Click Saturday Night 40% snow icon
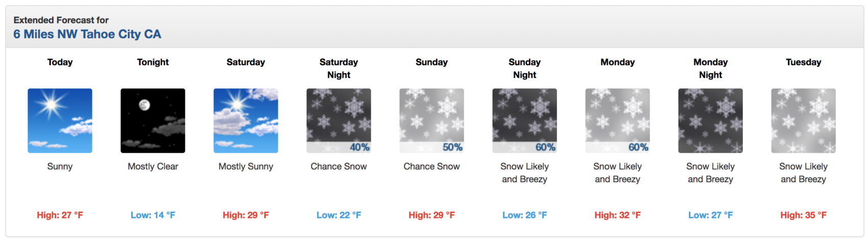This screenshot has width=868, height=240. 339,121
